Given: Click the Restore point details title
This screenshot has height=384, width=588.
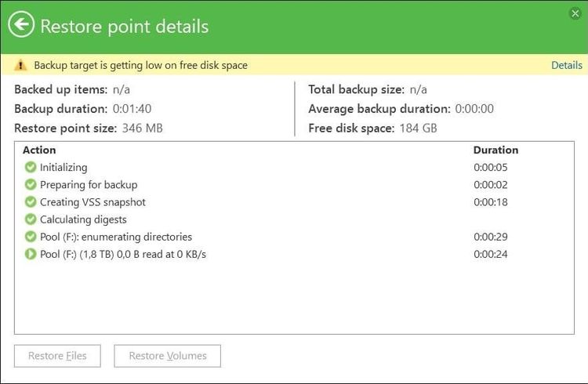Looking at the screenshot, I should (124, 26).
